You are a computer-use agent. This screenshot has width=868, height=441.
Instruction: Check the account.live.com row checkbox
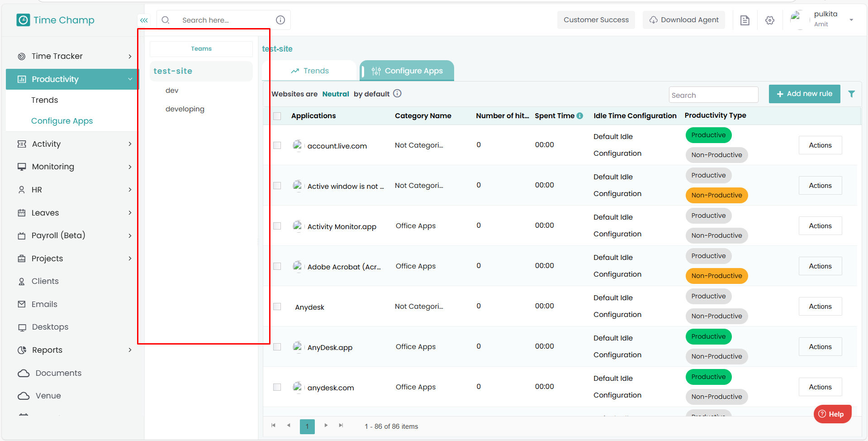[277, 145]
